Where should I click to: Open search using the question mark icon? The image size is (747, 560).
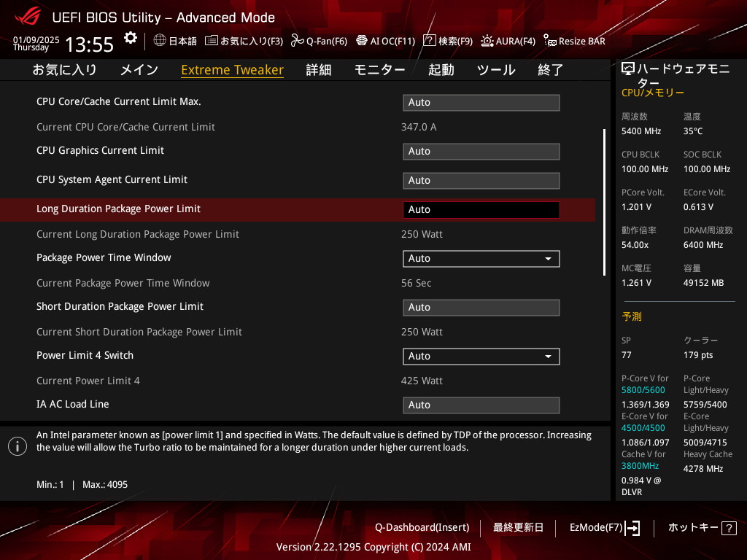430,41
